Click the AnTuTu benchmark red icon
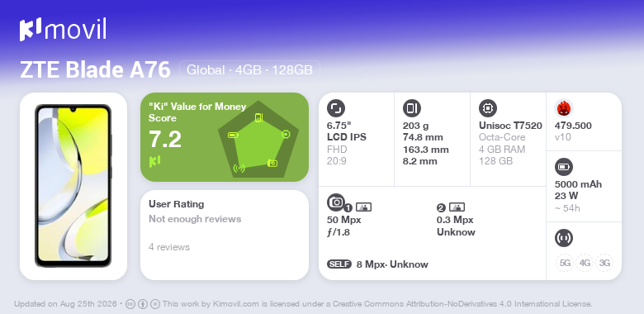 pos(563,108)
